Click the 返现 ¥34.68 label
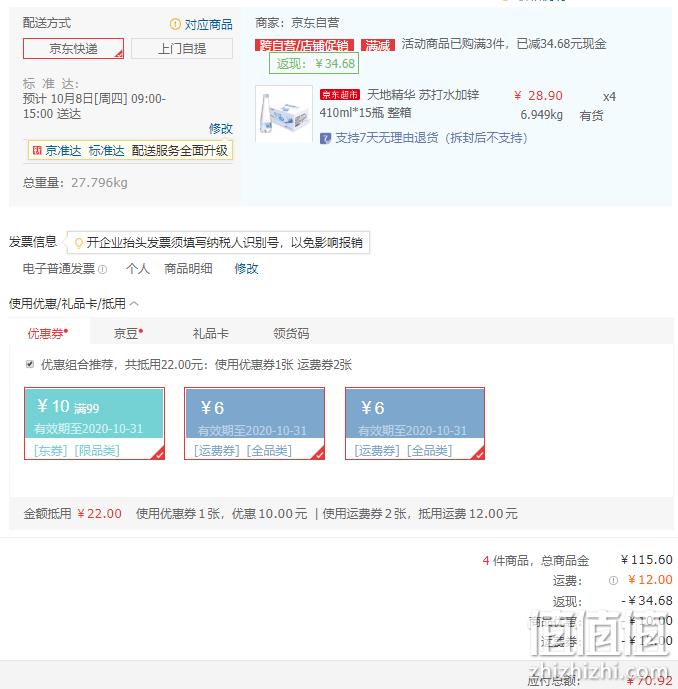678x689 pixels. pos(314,63)
